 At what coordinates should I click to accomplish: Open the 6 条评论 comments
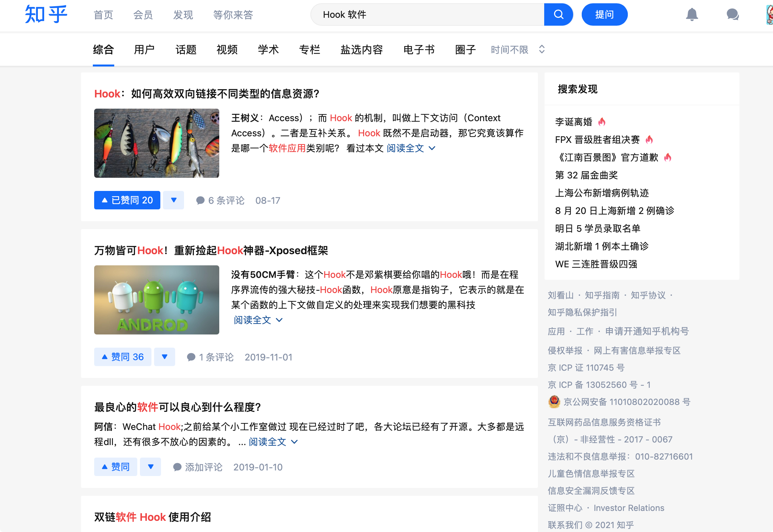coord(220,200)
